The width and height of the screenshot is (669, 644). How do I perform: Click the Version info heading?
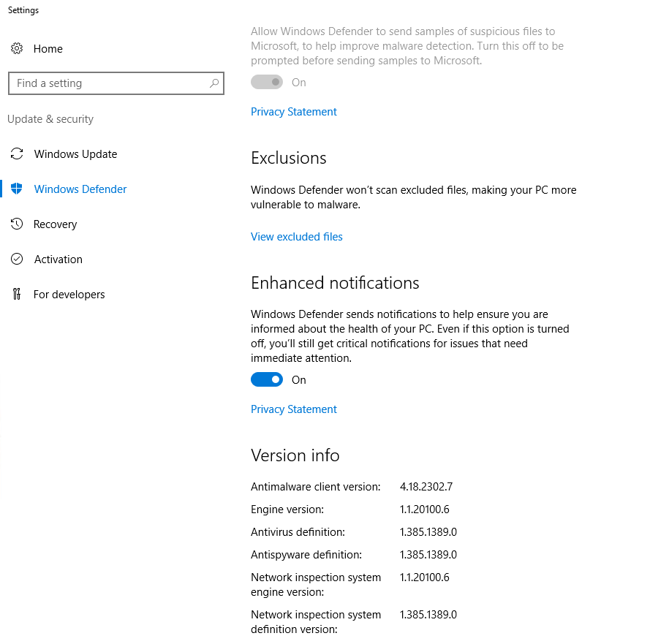[x=295, y=455]
